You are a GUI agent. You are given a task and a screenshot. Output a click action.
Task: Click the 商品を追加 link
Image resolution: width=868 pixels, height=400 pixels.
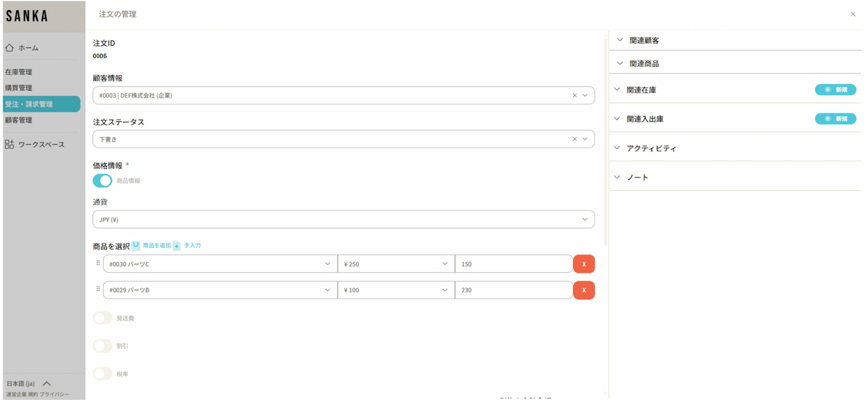coord(156,246)
